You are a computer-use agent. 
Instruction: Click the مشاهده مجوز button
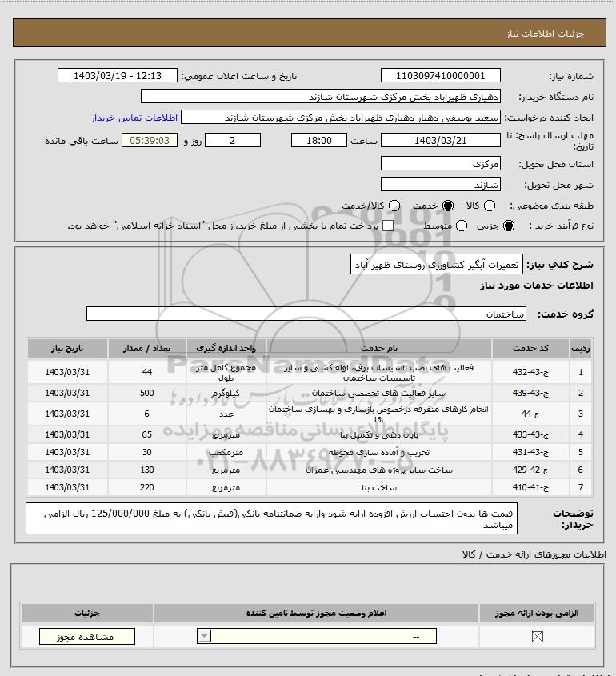pos(87,637)
